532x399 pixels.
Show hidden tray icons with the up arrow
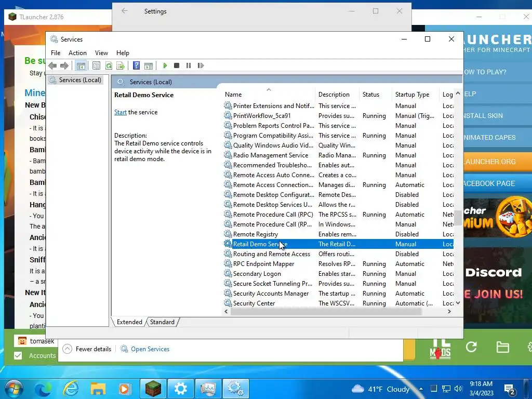tap(421, 389)
